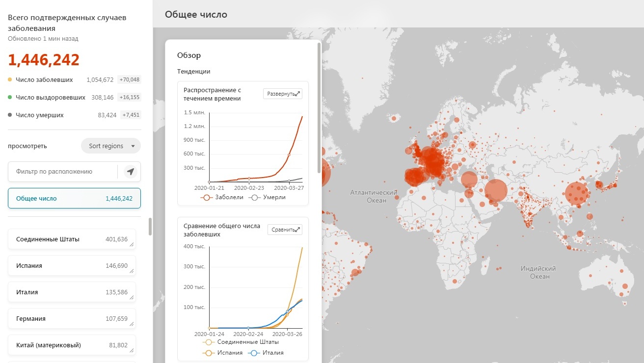This screenshot has width=644, height=363.
Task: Select Германия in region list
Action: click(72, 319)
